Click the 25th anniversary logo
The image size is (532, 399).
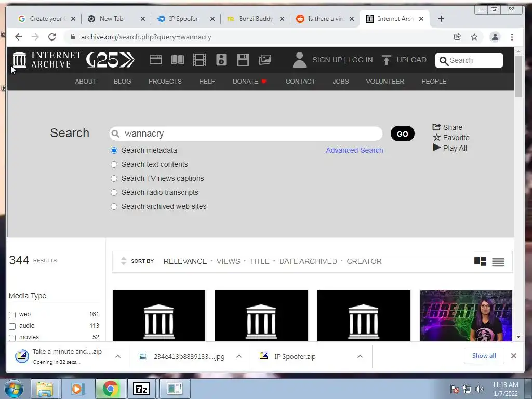coord(110,60)
